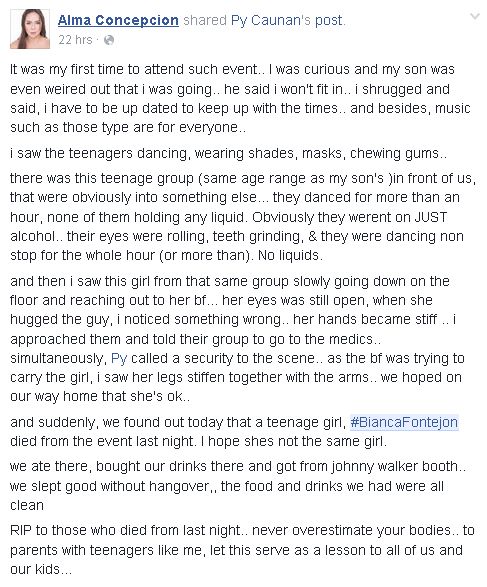The height and width of the screenshot is (587, 487).
Task: Click the paragraph starting "there was this teenage group"
Action: pos(243,217)
